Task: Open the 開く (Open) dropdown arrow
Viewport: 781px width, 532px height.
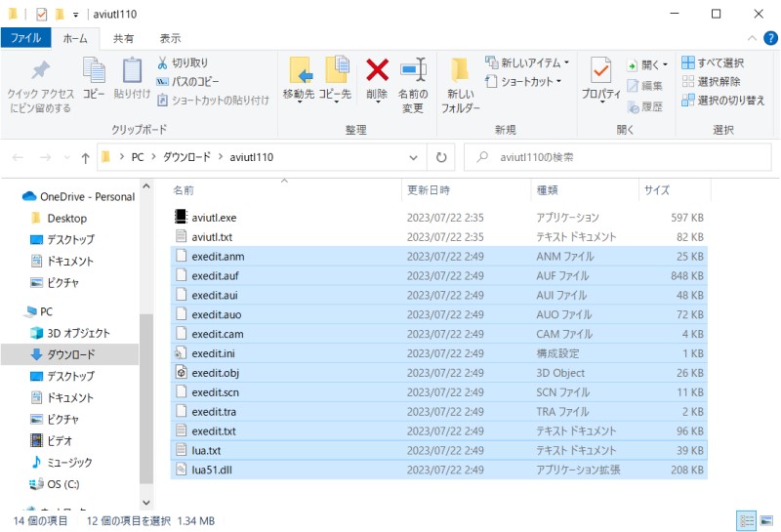Action: tap(665, 64)
